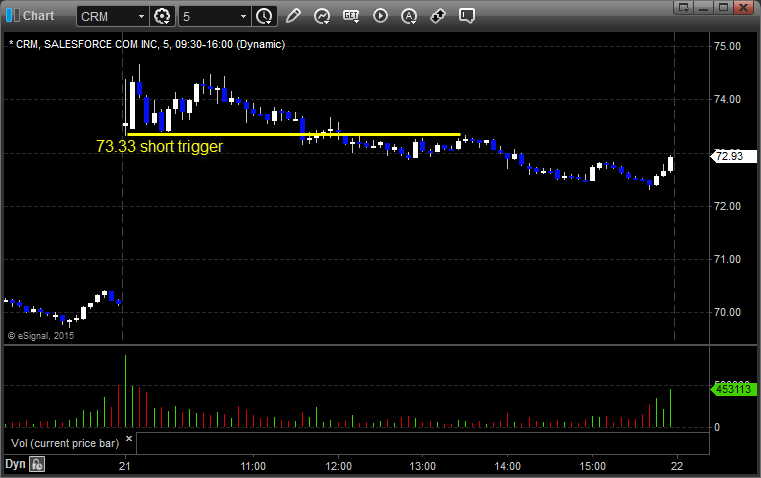The image size is (761, 478).
Task: Select the pencil drawing tools icon
Action: [x=293, y=16]
